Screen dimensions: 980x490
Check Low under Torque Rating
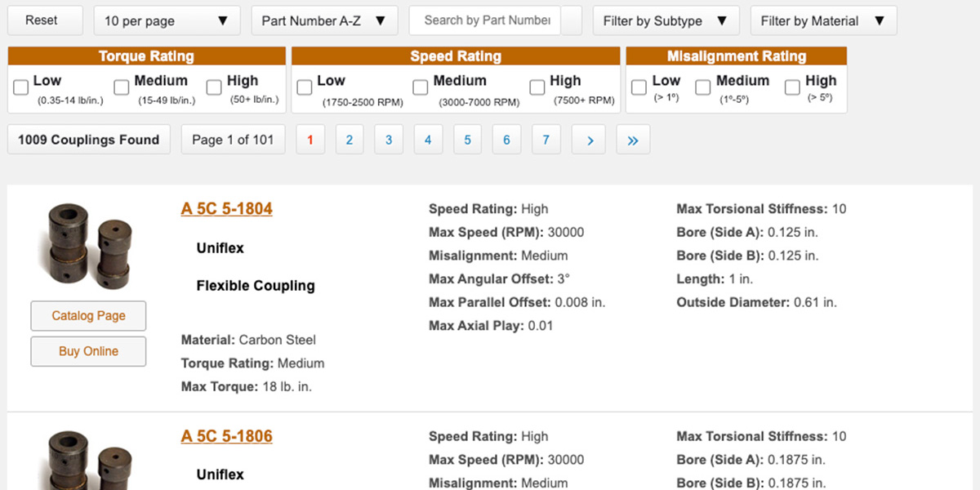[22, 87]
